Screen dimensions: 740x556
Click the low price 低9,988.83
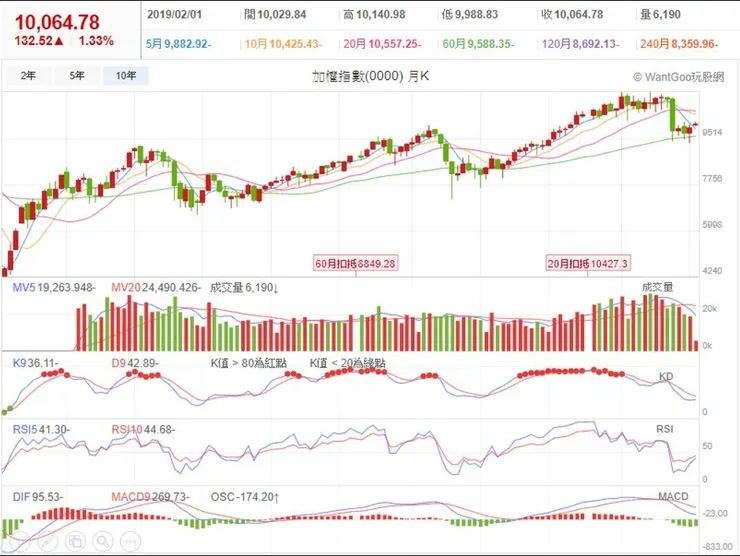(x=470, y=15)
